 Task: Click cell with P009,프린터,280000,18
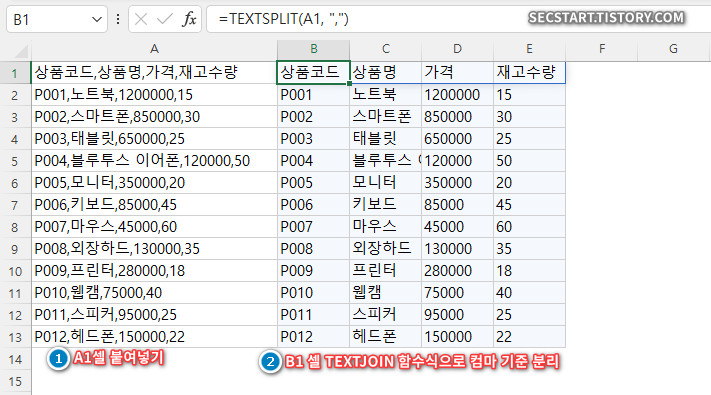[x=154, y=271]
